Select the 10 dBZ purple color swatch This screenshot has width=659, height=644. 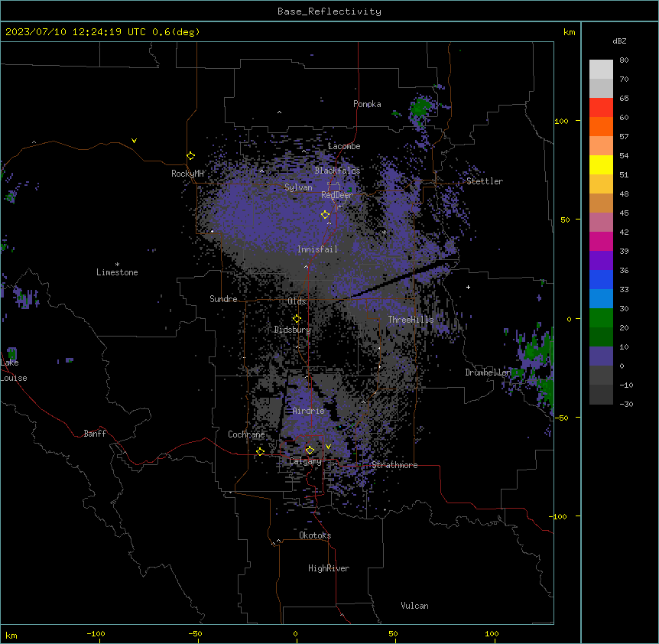coord(601,356)
